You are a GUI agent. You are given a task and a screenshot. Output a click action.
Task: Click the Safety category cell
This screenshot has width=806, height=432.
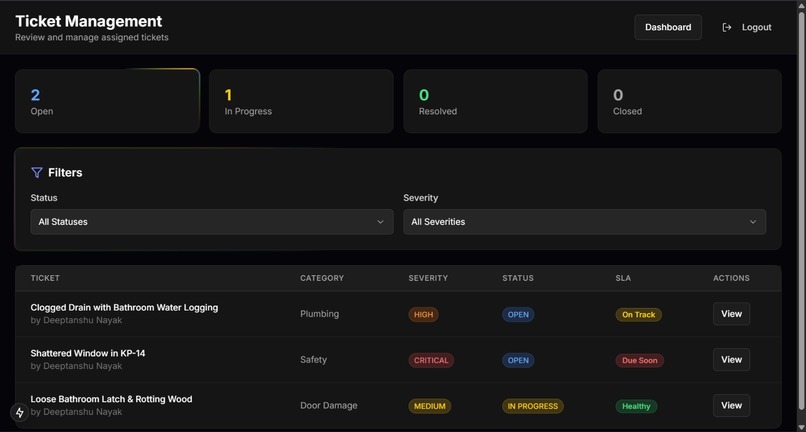click(313, 359)
